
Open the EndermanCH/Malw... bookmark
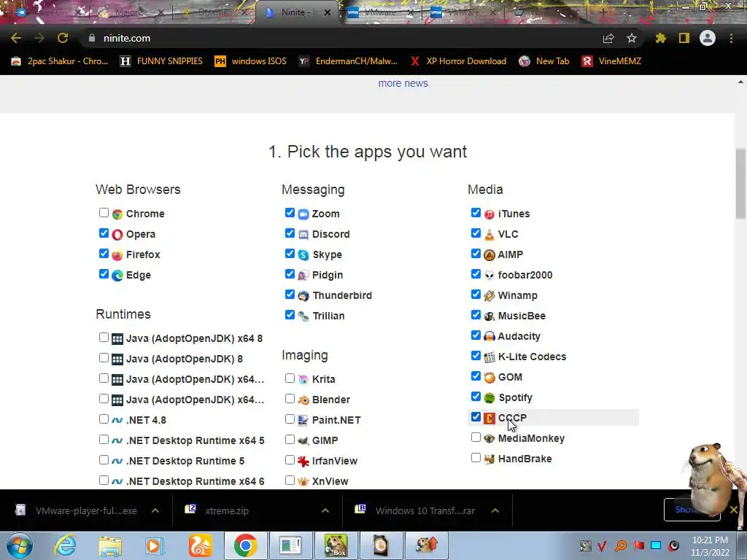coord(348,61)
